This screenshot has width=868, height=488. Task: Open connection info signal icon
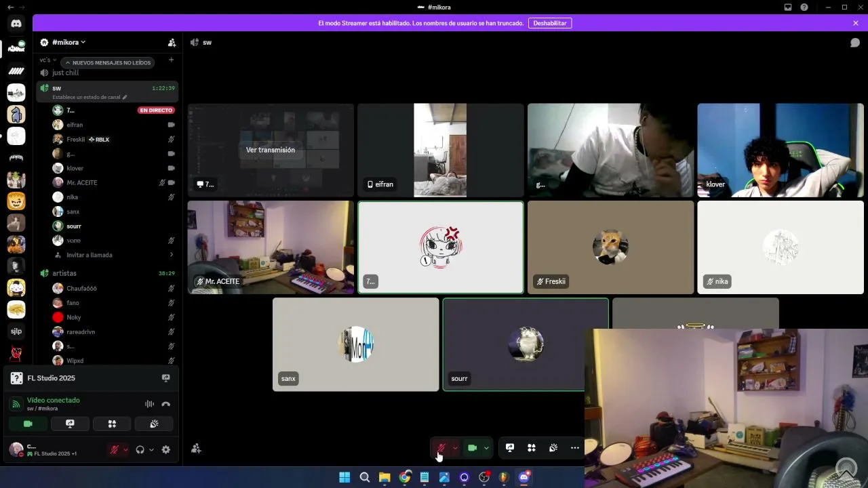pyautogui.click(x=16, y=404)
